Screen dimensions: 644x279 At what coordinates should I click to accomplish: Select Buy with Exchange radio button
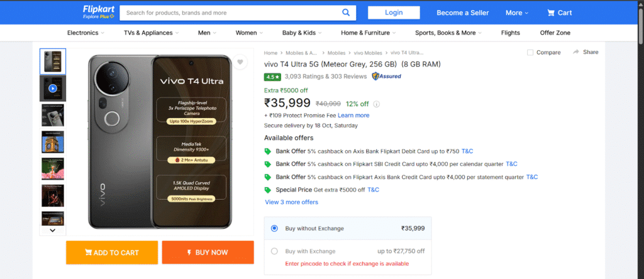[x=274, y=251]
